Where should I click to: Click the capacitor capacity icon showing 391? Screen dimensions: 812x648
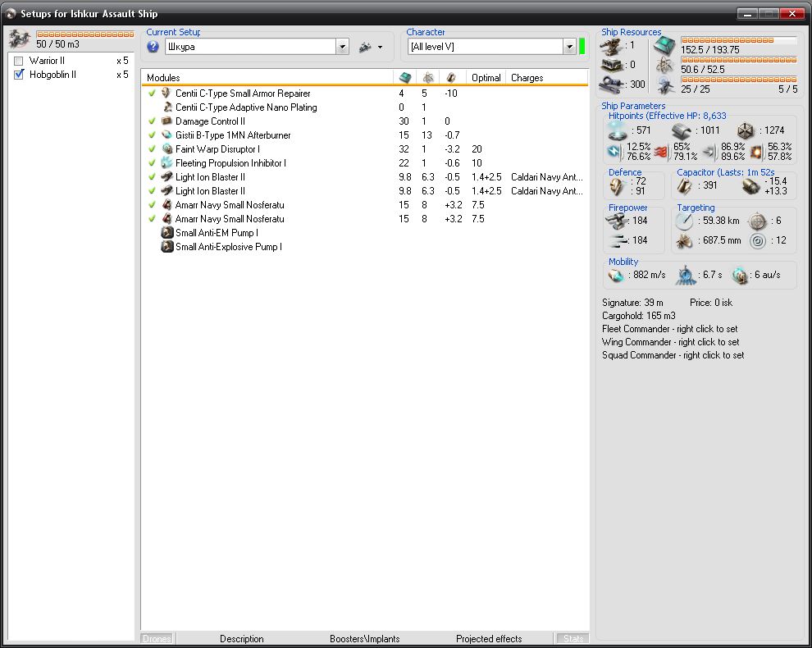pos(684,186)
